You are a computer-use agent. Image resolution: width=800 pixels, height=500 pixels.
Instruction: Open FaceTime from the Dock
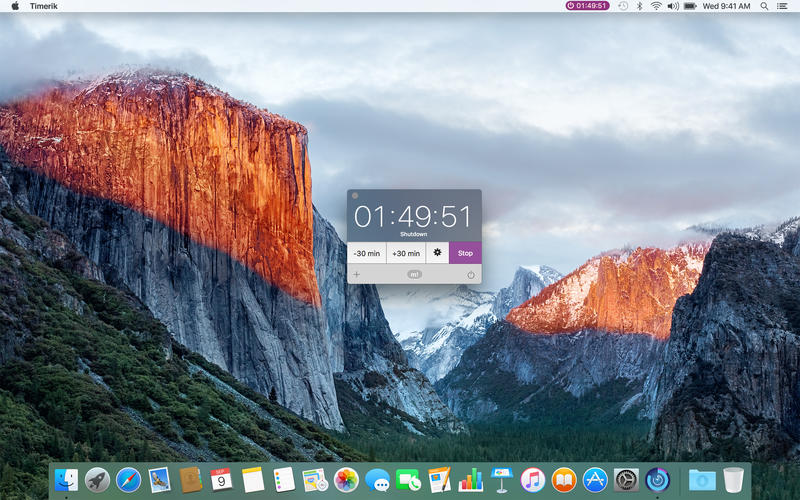408,480
